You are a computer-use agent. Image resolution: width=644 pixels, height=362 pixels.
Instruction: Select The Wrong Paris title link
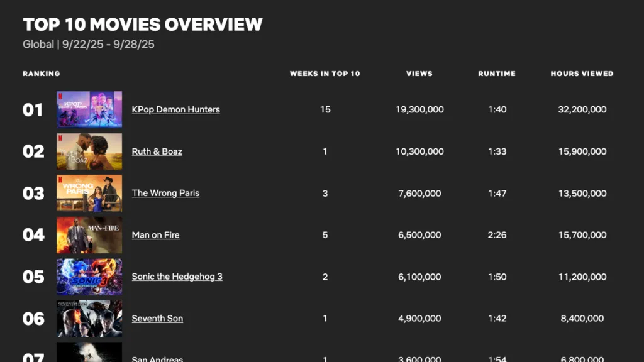tap(165, 193)
